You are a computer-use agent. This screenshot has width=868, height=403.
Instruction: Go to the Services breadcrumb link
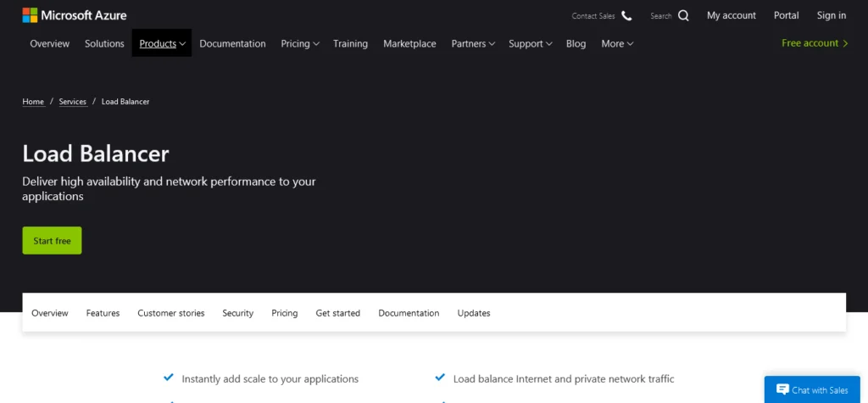point(73,102)
